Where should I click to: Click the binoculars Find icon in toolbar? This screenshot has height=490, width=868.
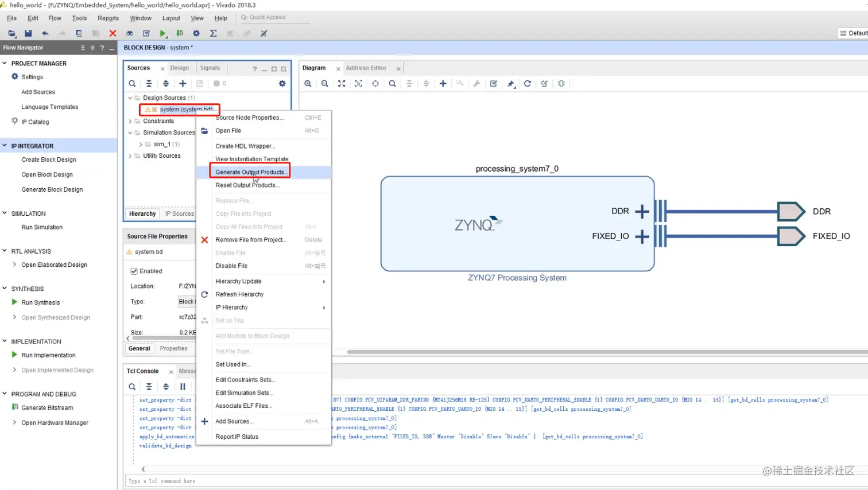(x=130, y=33)
